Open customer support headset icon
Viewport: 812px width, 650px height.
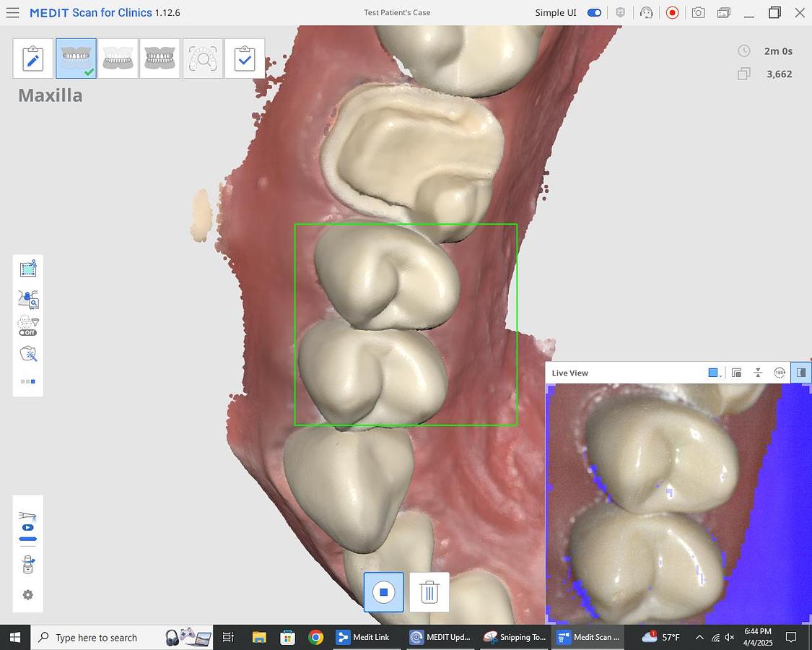click(x=646, y=13)
